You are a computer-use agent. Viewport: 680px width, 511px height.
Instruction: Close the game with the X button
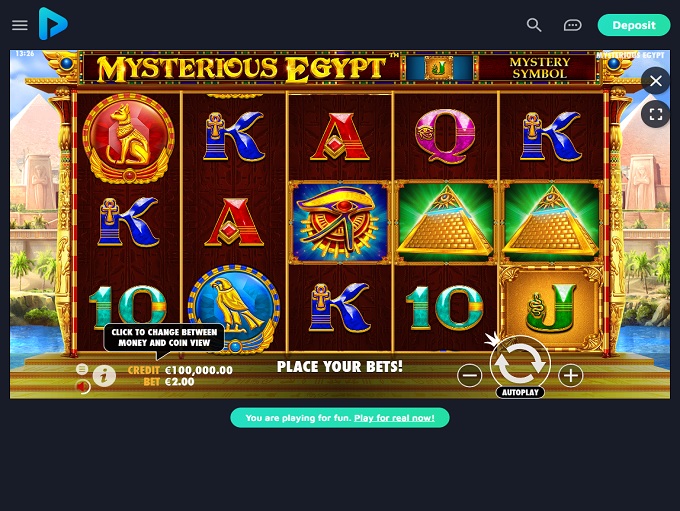pos(656,81)
